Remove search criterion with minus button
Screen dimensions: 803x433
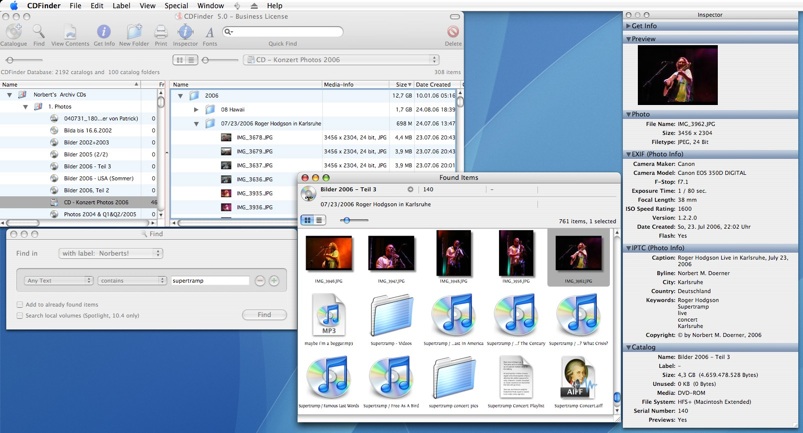(260, 280)
